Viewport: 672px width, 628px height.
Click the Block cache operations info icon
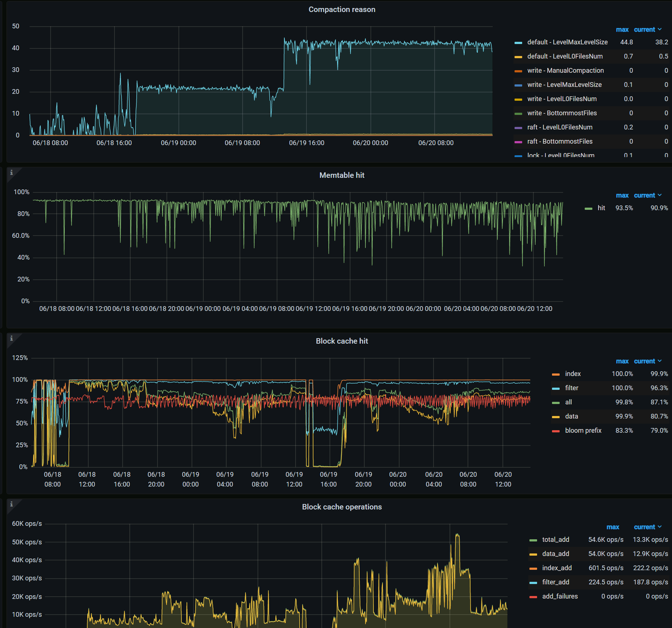pyautogui.click(x=11, y=504)
